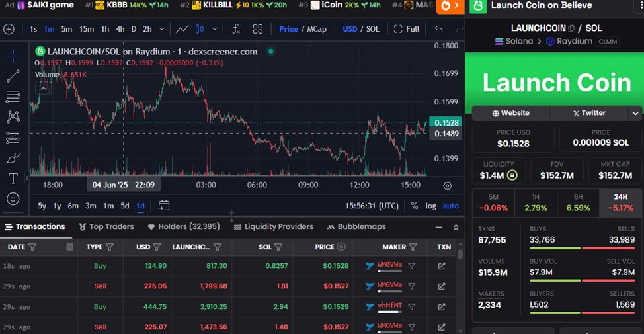Viewport: 644px width, 334px height.
Task: Select the Transactions tab
Action: pyautogui.click(x=35, y=226)
